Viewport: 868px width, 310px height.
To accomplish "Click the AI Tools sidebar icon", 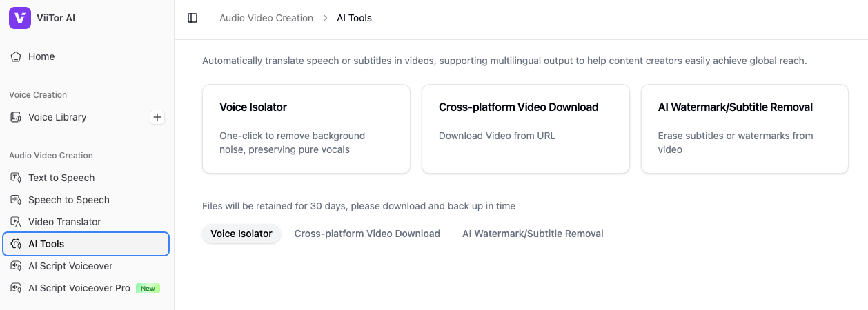I will pyautogui.click(x=16, y=244).
